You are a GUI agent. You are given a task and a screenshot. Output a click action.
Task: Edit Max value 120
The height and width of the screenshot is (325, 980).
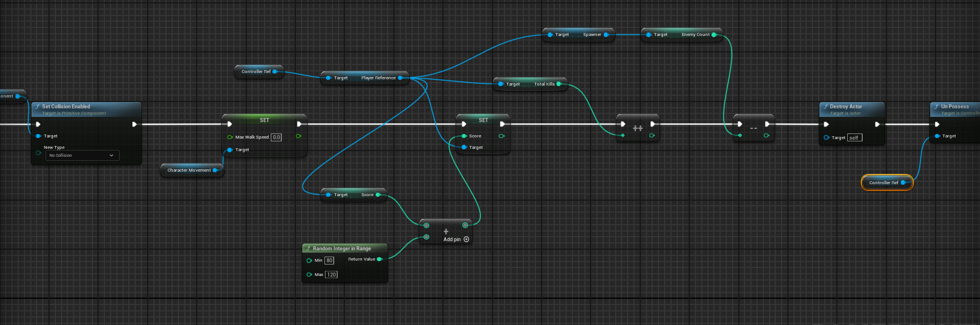click(331, 275)
